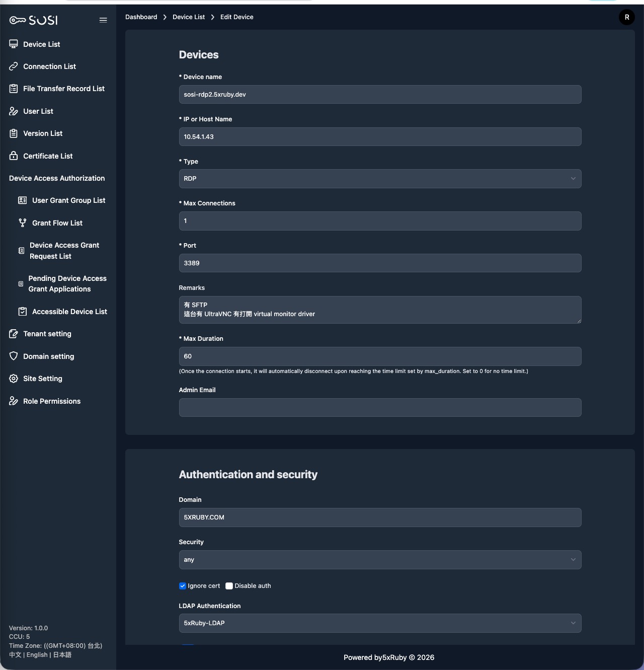Click the IP or Host Name field

(380, 137)
